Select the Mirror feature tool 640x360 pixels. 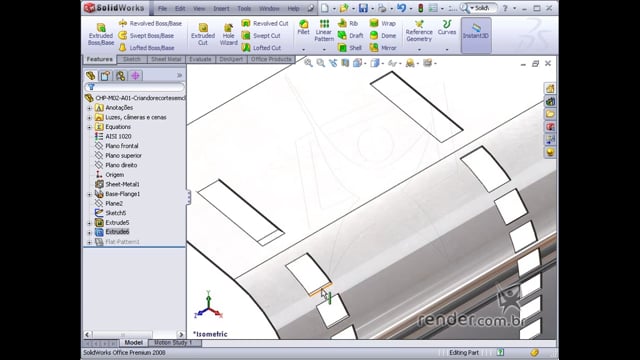coord(383,48)
